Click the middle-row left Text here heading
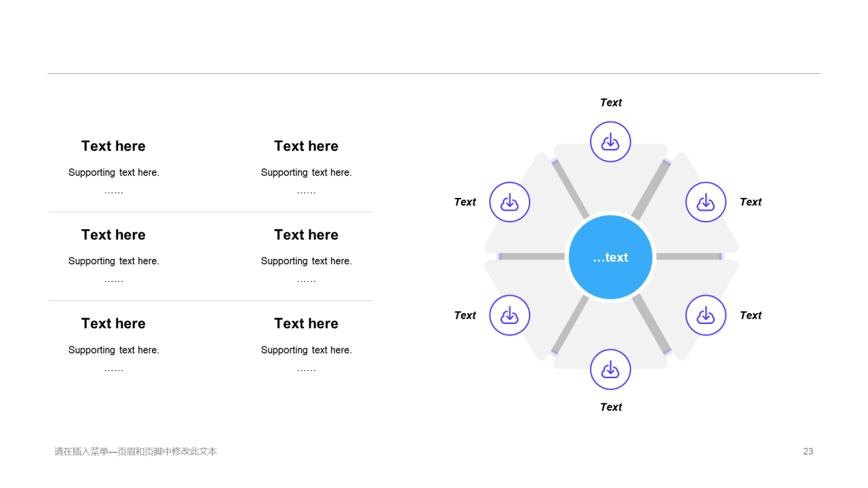The image size is (868, 488). [113, 235]
